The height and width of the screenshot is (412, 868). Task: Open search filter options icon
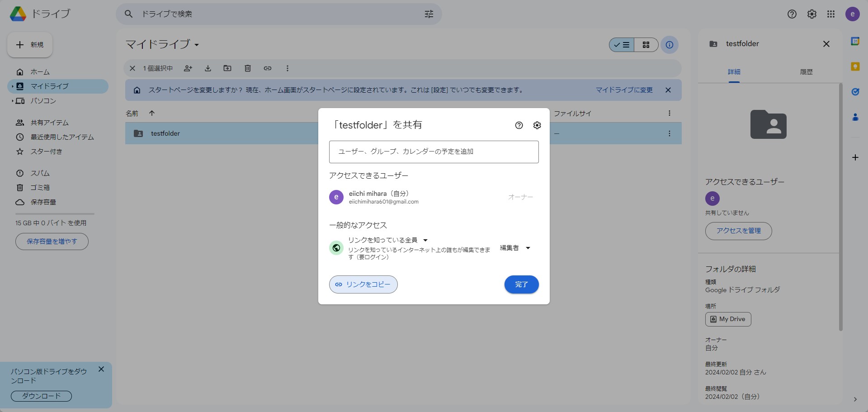point(429,14)
